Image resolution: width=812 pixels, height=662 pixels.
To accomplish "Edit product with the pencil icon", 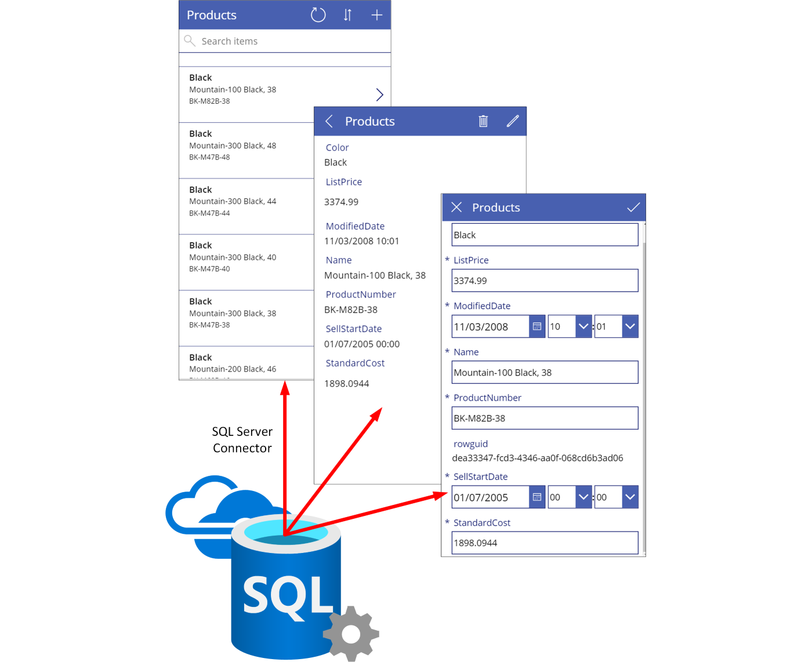I will click(513, 121).
